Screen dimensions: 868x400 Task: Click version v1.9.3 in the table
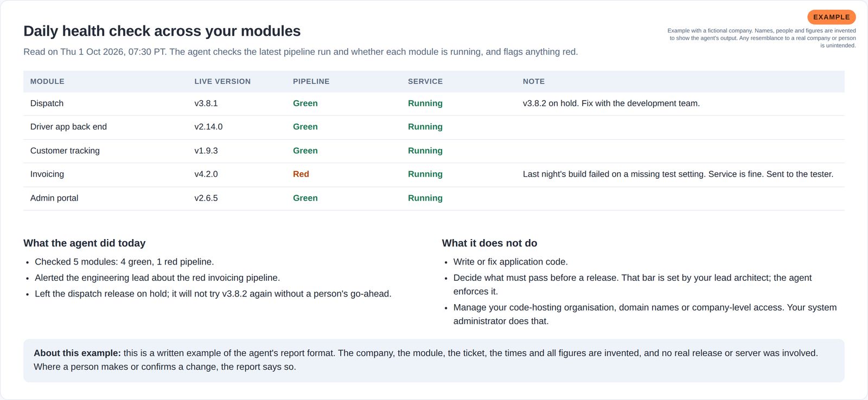pos(206,151)
